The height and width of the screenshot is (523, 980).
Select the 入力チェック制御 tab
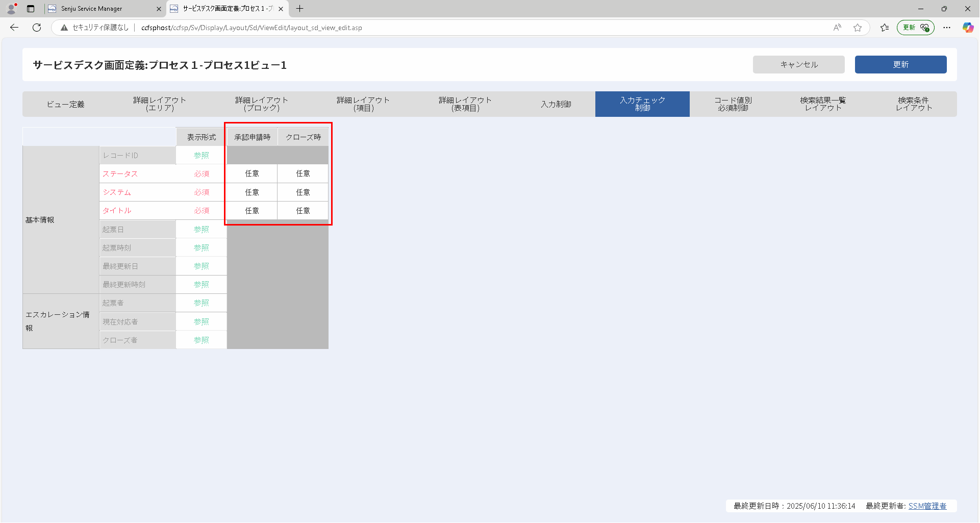pos(642,104)
